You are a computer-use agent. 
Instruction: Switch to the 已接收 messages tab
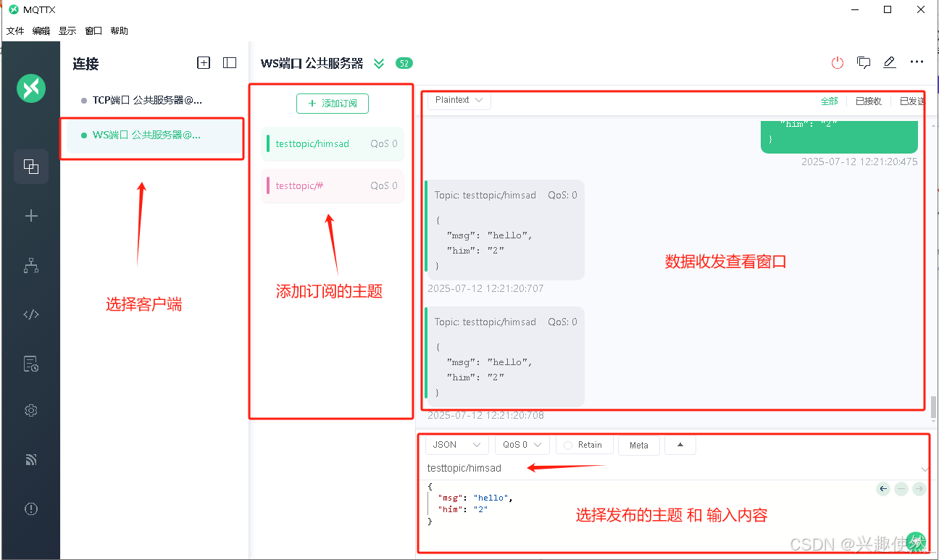[869, 101]
